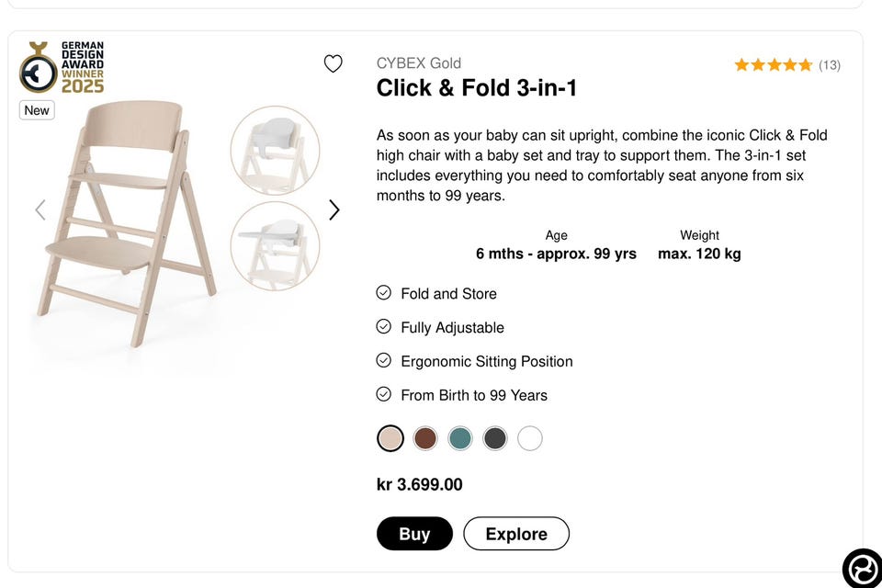This screenshot has width=882, height=588.
Task: Add product to wishlist via heart icon
Action: (x=334, y=63)
